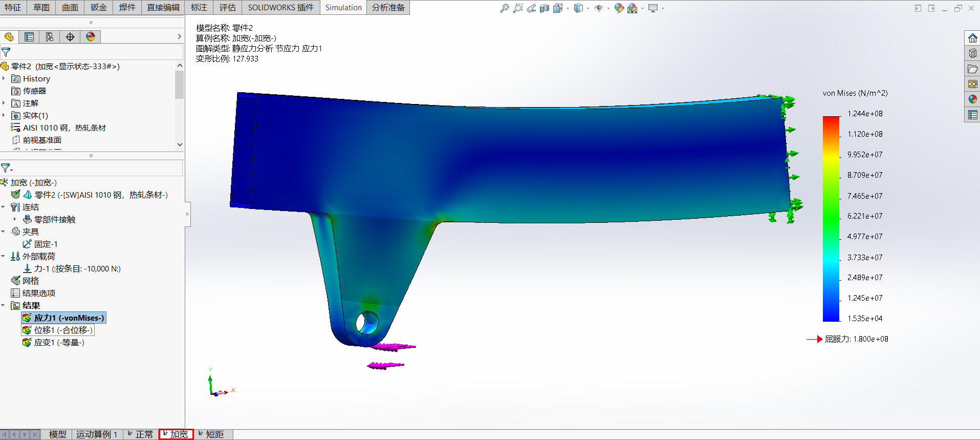The image size is (980, 440).
Task: Open the File Explorer task pane icon
Action: click(x=972, y=69)
